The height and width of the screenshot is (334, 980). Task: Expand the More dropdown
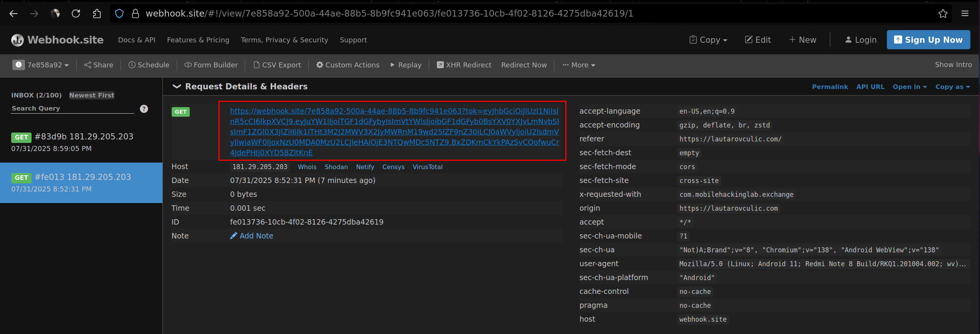pos(579,65)
